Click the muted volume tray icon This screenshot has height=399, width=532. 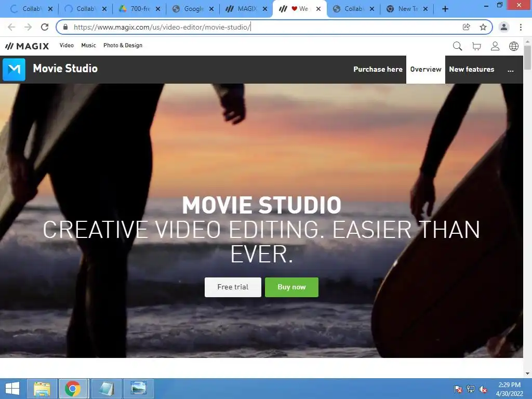point(483,389)
